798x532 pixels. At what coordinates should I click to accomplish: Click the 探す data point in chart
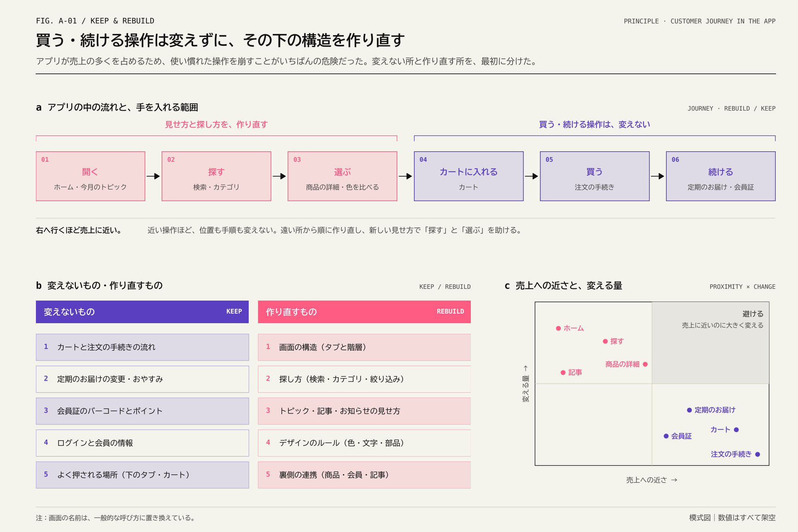605,341
